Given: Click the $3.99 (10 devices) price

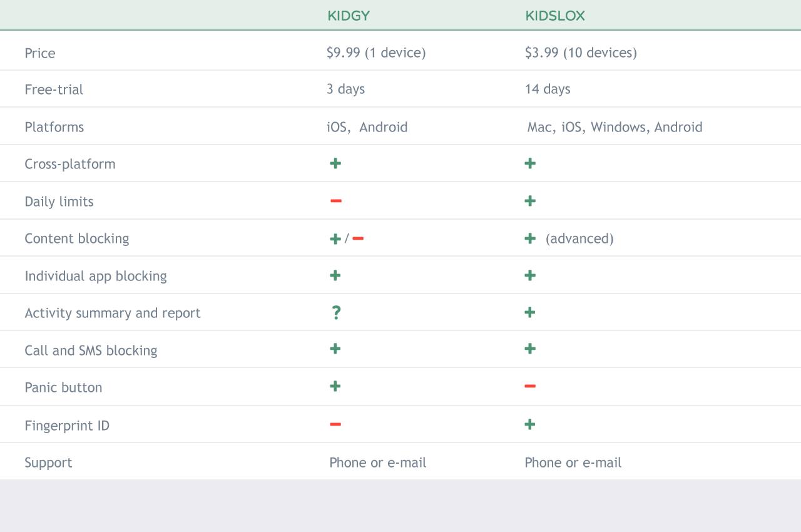Looking at the screenshot, I should click(581, 53).
